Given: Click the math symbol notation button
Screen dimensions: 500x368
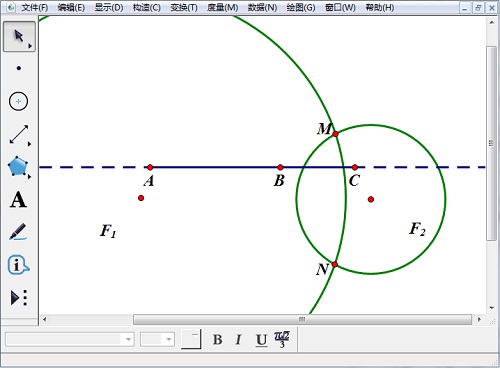Looking at the screenshot, I should point(282,339).
